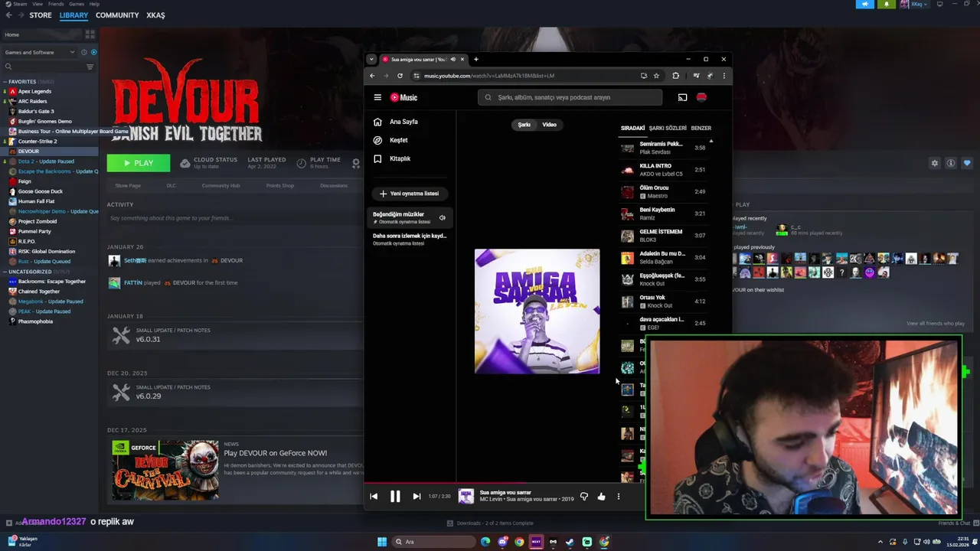The width and height of the screenshot is (980, 551).
Task: Open browser extensions puzzle icon
Action: [675, 76]
